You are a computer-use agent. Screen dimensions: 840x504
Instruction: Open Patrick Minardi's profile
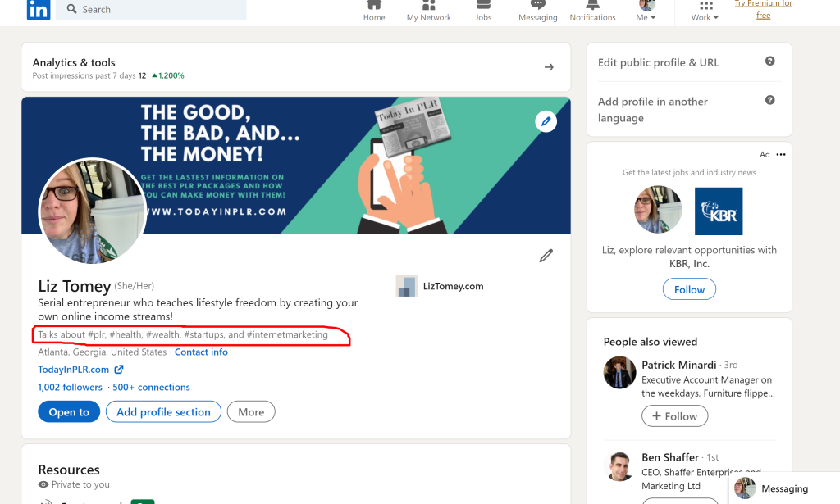[678, 365]
